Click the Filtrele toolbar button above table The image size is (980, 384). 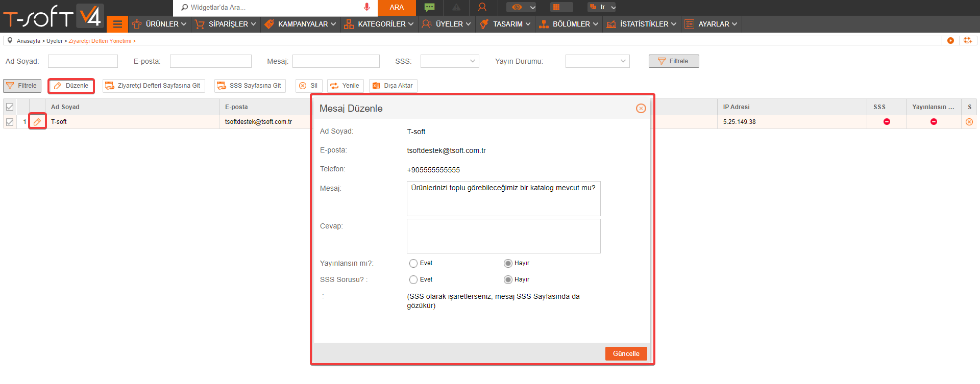(22, 86)
